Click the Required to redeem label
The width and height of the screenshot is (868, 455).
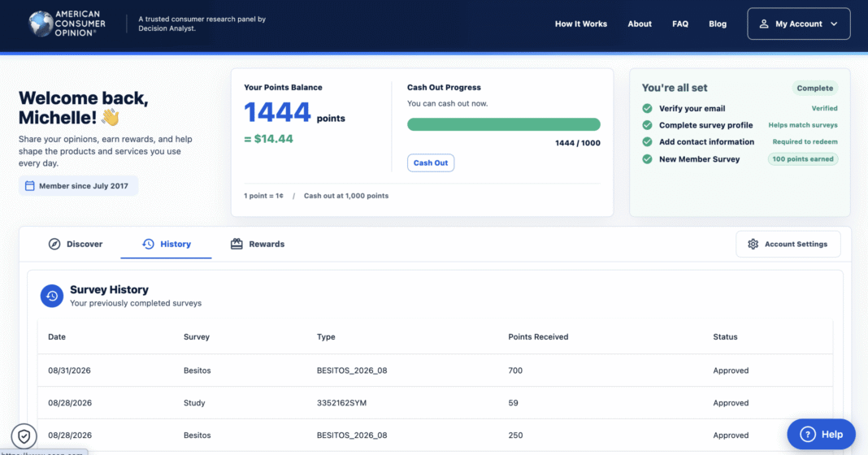805,141
